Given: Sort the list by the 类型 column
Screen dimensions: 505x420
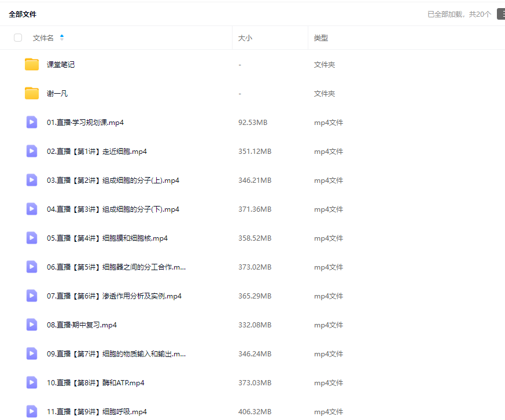Looking at the screenshot, I should click(x=321, y=38).
